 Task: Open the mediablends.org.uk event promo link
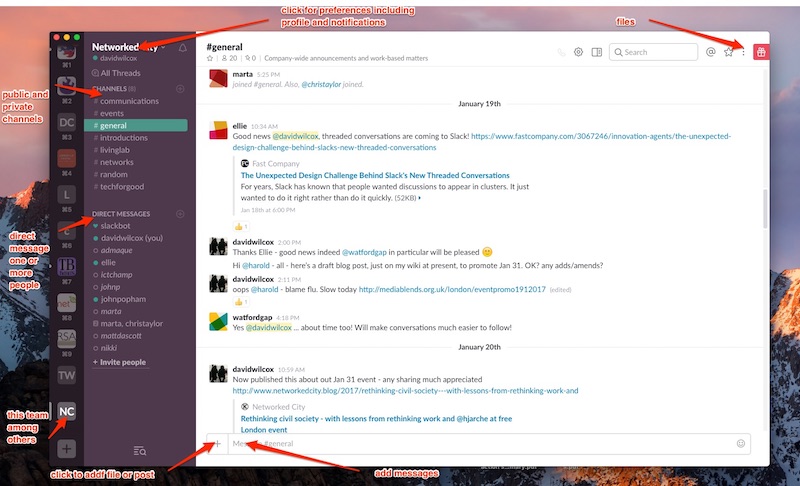[452, 289]
